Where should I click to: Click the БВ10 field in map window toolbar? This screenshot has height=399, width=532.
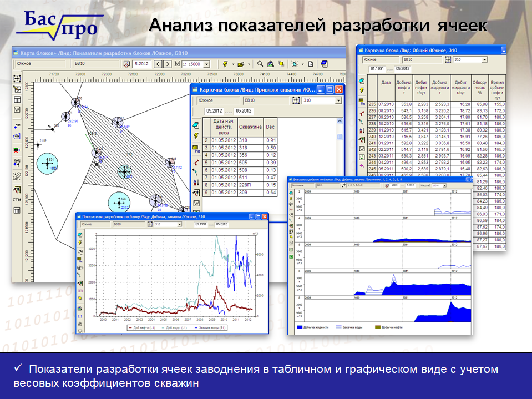tap(97, 64)
